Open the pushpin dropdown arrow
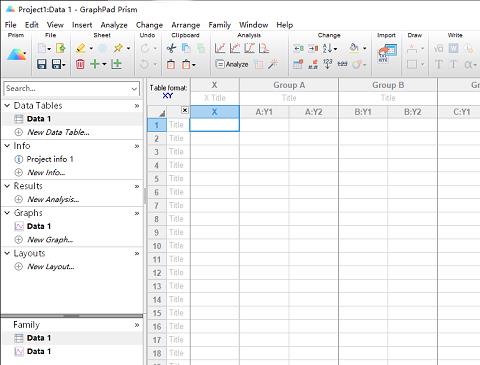This screenshot has height=365, width=480. click(129, 49)
